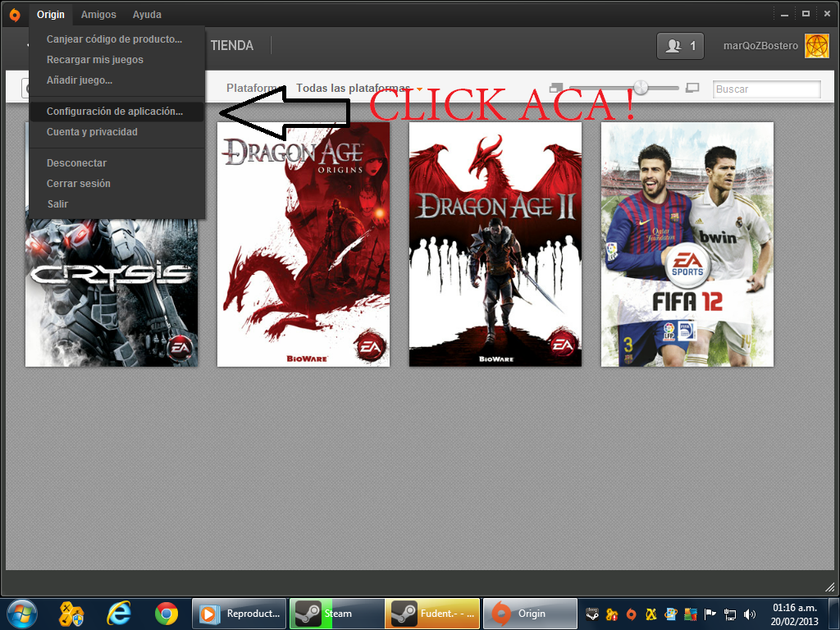Open the friends online button showing 1
The image size is (840, 630).
pyautogui.click(x=680, y=46)
